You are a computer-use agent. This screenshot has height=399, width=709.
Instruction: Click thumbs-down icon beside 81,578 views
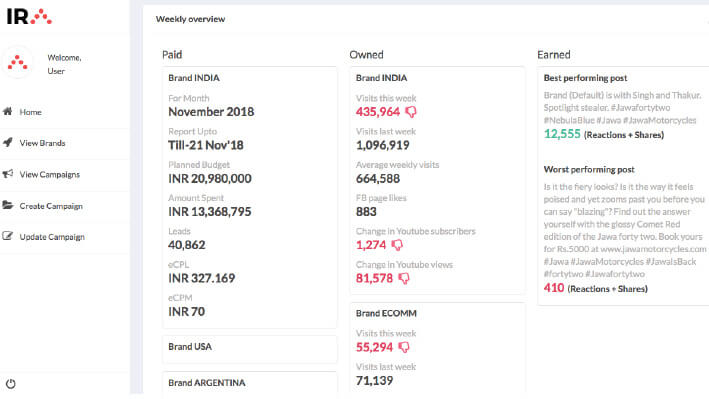pyautogui.click(x=404, y=279)
